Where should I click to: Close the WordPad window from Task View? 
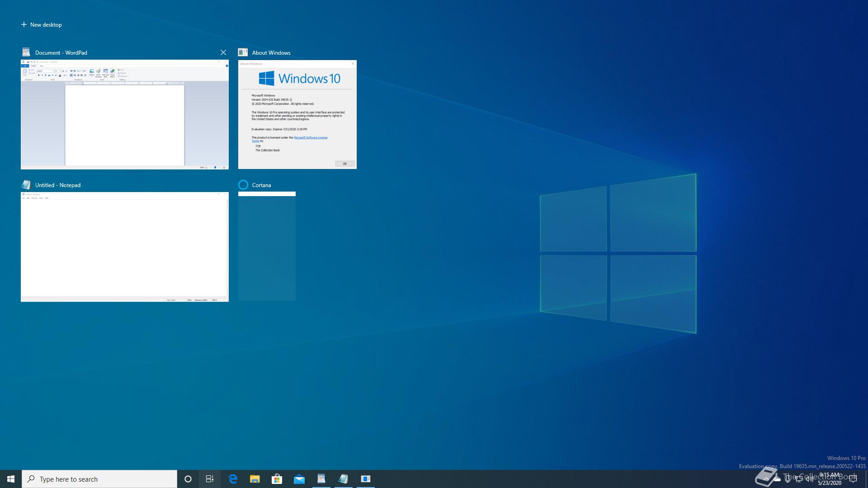223,52
